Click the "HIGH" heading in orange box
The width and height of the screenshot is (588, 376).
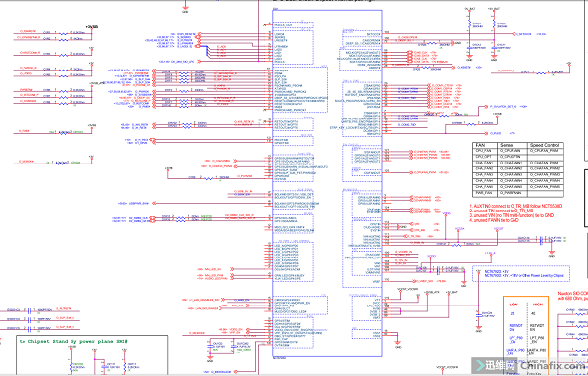[537, 305]
